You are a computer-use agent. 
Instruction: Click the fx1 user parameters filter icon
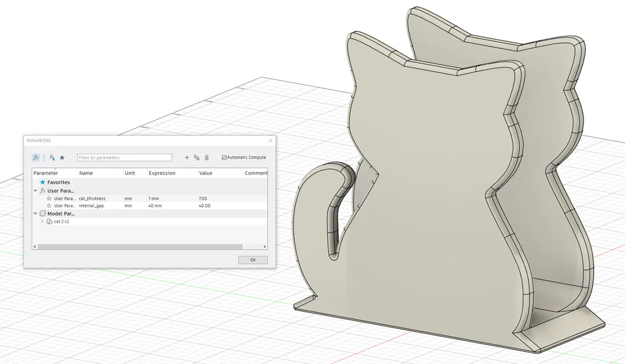(51, 157)
